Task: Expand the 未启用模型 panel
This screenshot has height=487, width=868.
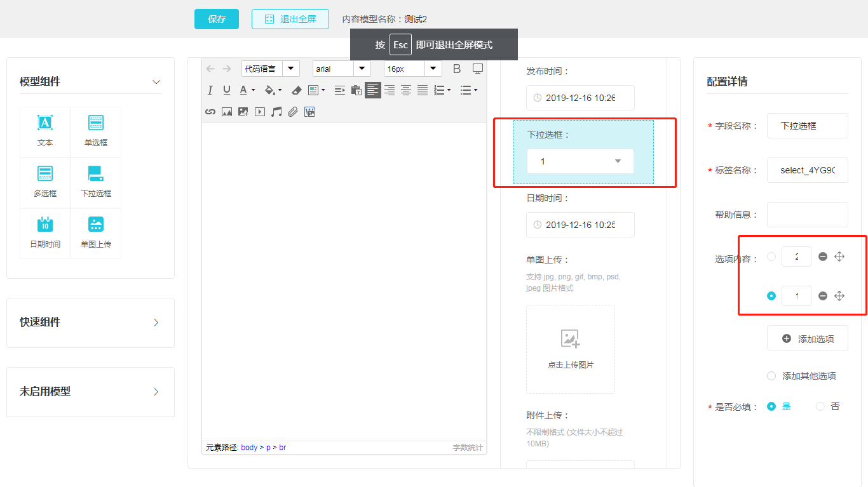Action: pos(90,392)
